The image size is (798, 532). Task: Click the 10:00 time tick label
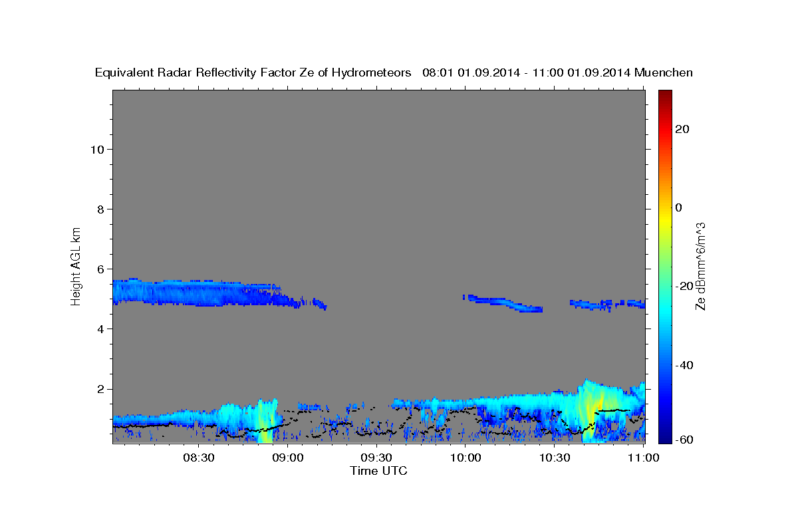465,458
